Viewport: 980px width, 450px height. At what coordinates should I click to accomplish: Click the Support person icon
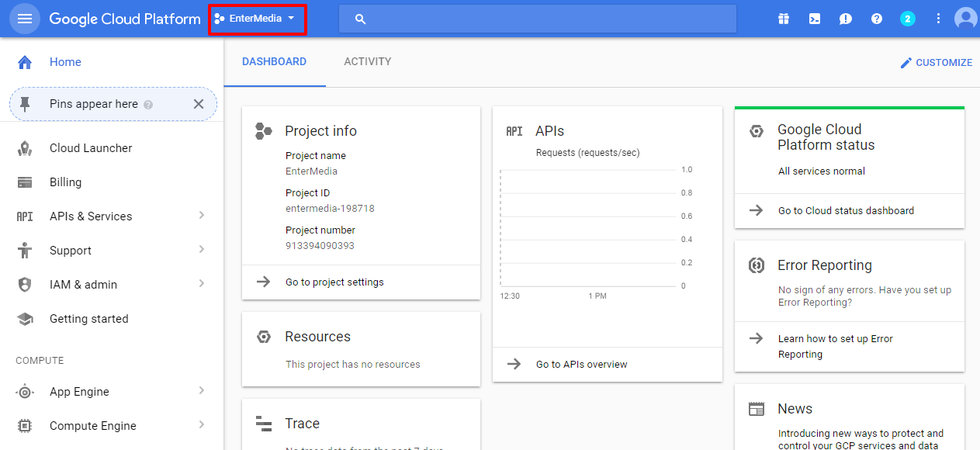tap(25, 251)
